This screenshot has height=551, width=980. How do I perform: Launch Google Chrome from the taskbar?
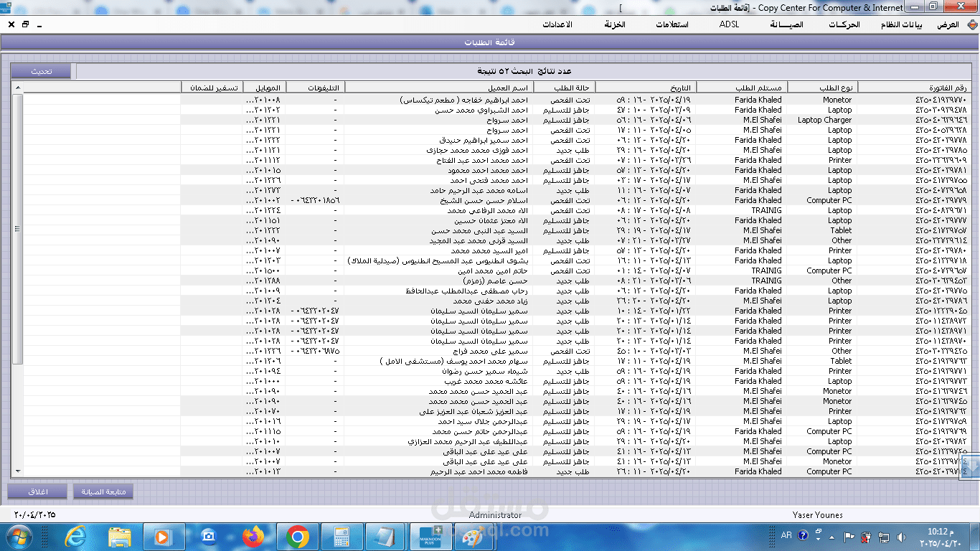[x=297, y=536]
